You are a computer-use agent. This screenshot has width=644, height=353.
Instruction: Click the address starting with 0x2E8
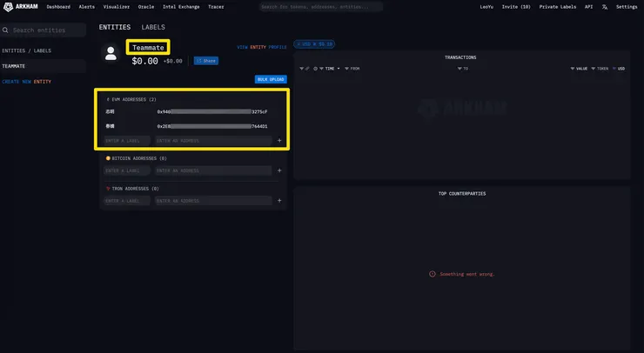click(x=212, y=126)
